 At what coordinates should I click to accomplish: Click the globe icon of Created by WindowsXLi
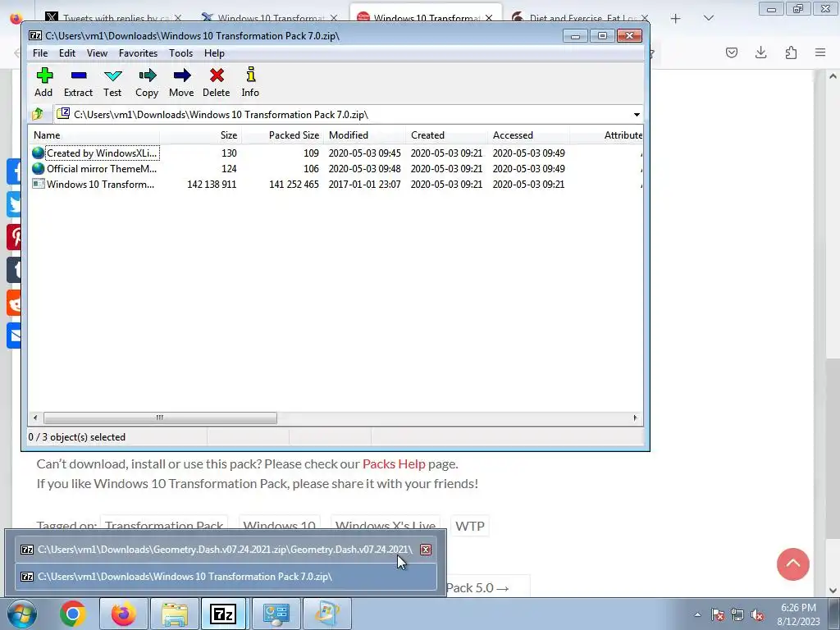[x=38, y=153]
